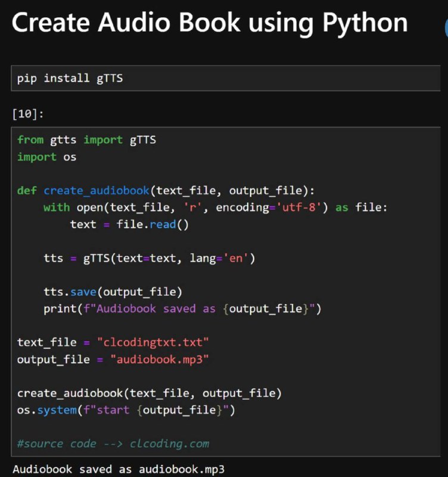This screenshot has width=448, height=477.
Task: Click the 'pip install gTTS' code cell
Action: pos(226,78)
